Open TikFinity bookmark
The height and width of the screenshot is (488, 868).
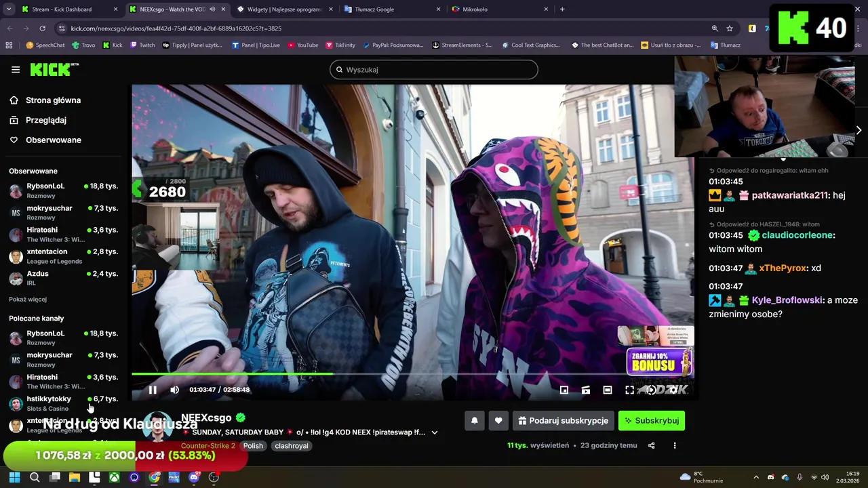click(340, 45)
